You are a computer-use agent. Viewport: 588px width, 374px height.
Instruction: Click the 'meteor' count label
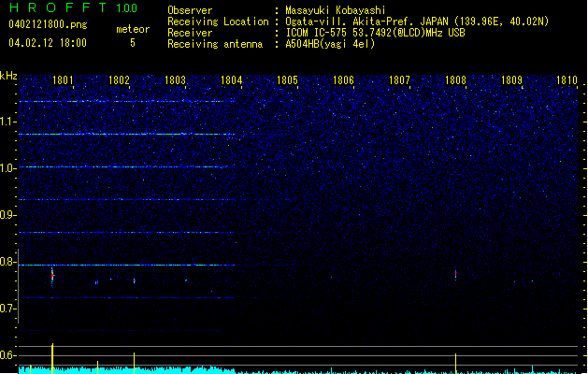click(133, 29)
